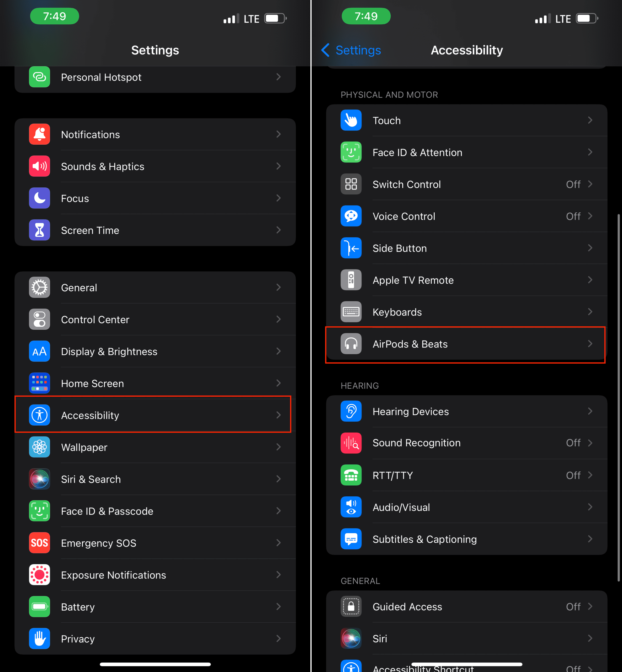Tap the purple Focus moon icon
The height and width of the screenshot is (672, 622).
point(39,198)
